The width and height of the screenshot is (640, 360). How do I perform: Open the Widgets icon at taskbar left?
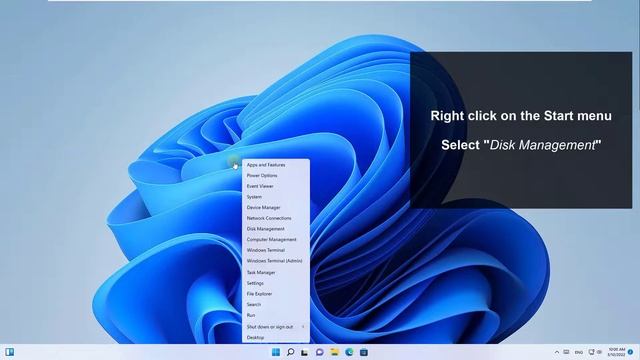9,352
